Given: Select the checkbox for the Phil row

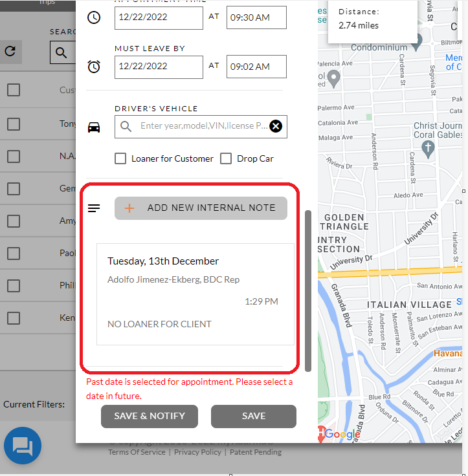Looking at the screenshot, I should [14, 286].
